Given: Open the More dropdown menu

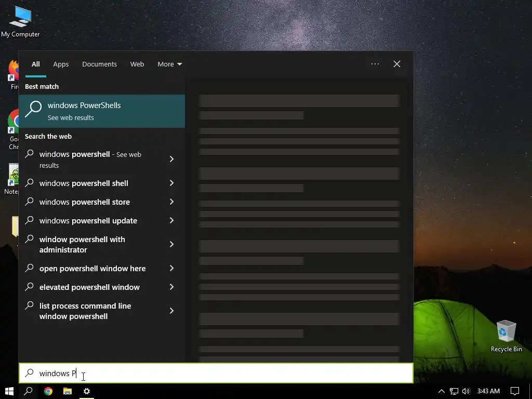Looking at the screenshot, I should [170, 64].
